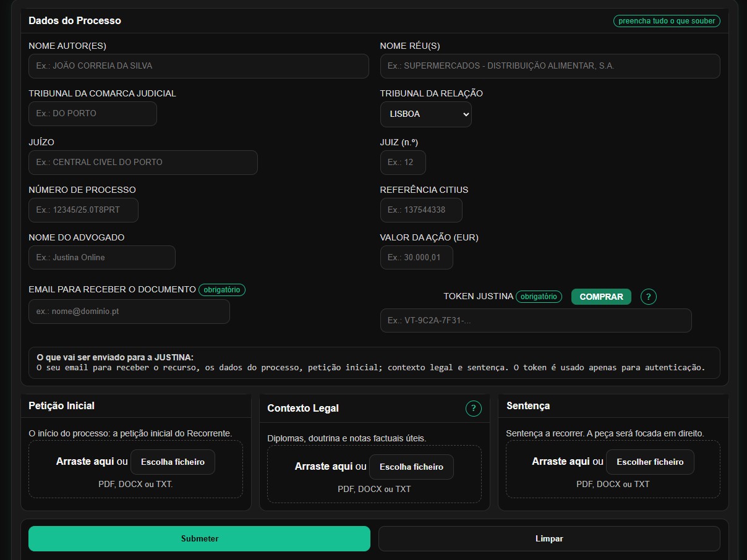Click the VALOR DA AÇÃO field
Image resolution: width=747 pixels, height=560 pixels.
click(416, 257)
